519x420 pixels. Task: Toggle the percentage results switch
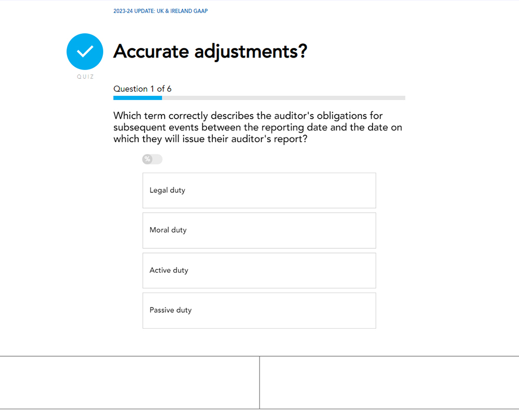[x=152, y=159]
